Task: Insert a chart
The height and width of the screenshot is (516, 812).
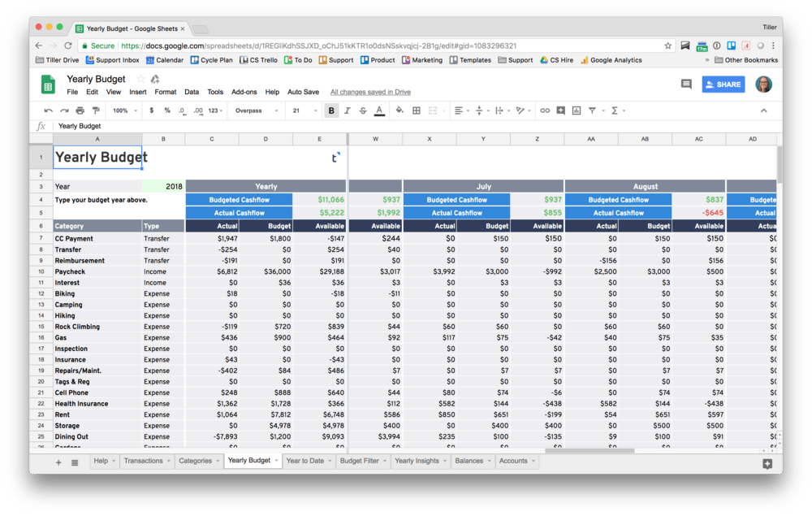Action: click(577, 111)
